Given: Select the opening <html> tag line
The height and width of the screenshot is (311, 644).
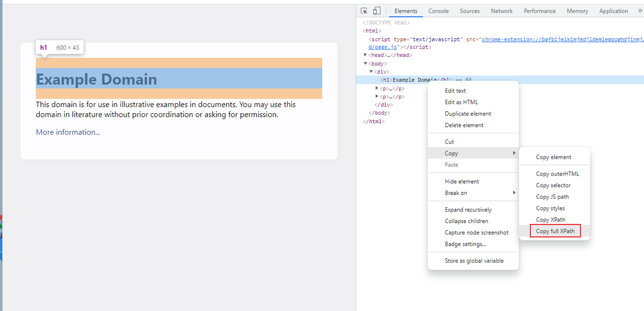Looking at the screenshot, I should click(x=373, y=31).
